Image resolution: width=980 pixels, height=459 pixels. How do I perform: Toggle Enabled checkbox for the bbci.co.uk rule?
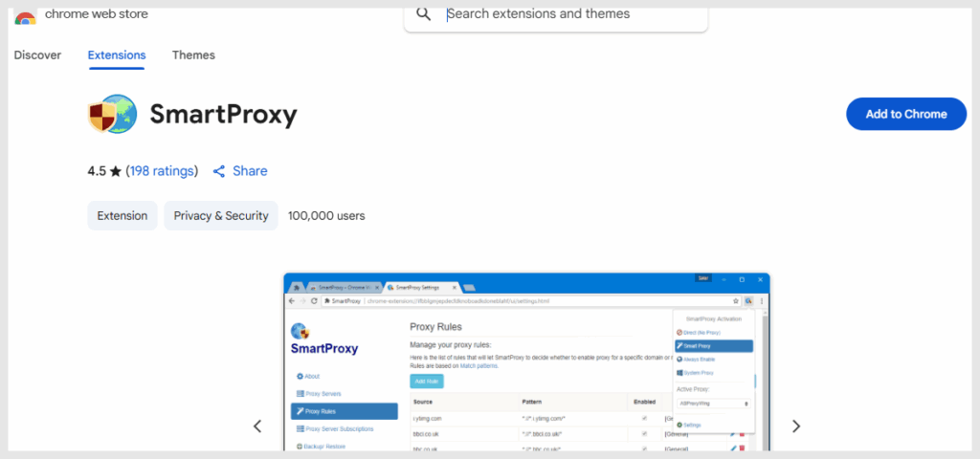(644, 433)
